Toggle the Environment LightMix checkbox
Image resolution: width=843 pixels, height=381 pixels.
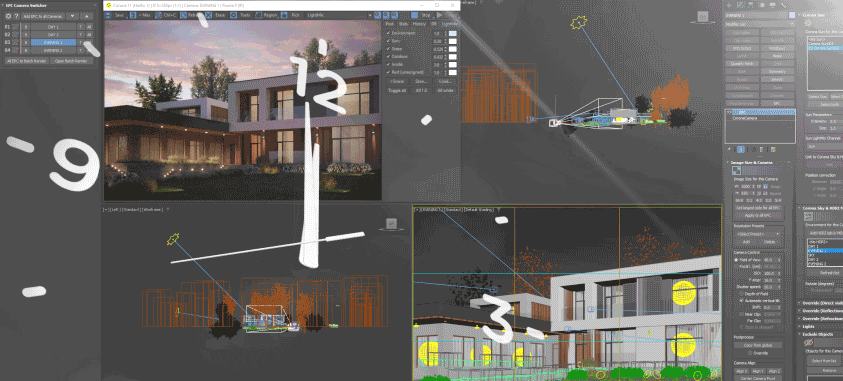coord(389,33)
